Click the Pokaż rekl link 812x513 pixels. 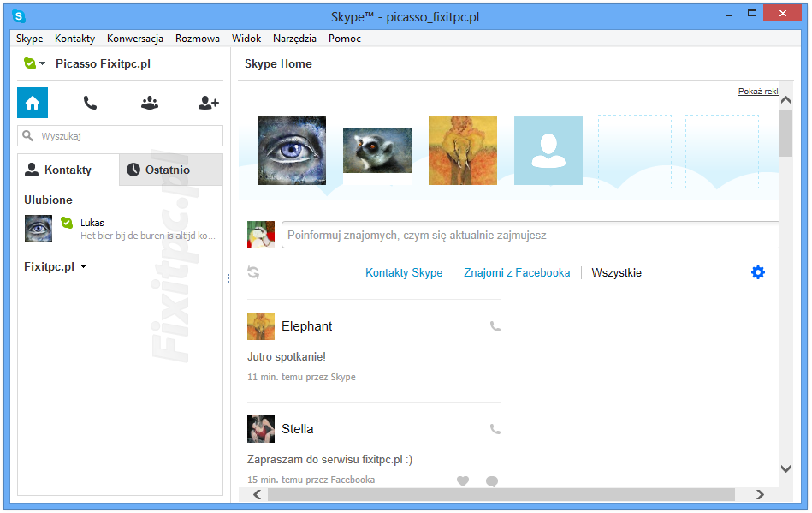click(758, 91)
